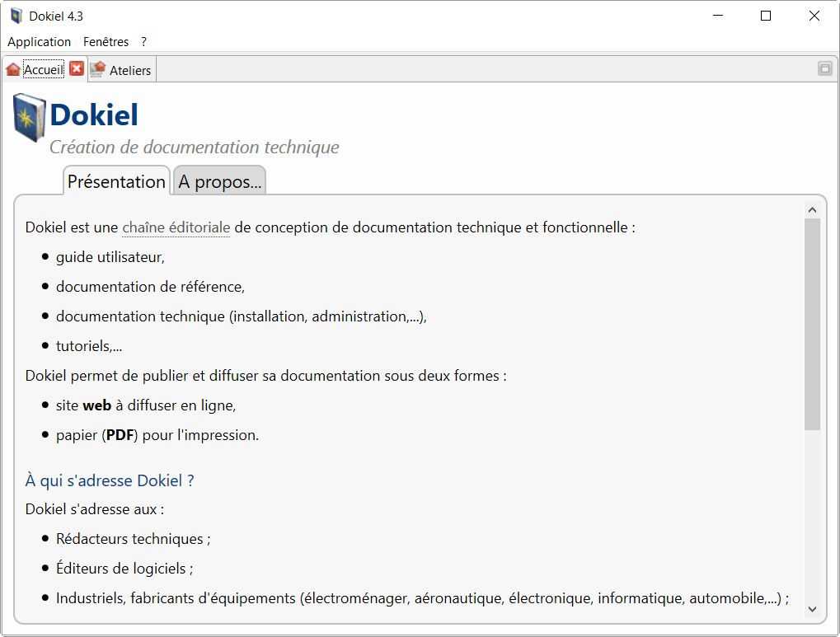Click the home icon on Accueil tab
The height and width of the screenshot is (637, 840).
[13, 70]
